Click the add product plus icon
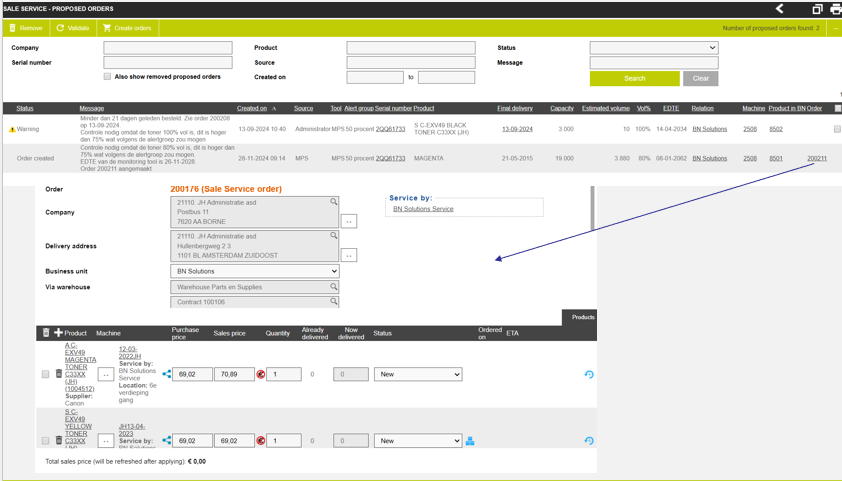This screenshot has width=842, height=481. pos(58,333)
